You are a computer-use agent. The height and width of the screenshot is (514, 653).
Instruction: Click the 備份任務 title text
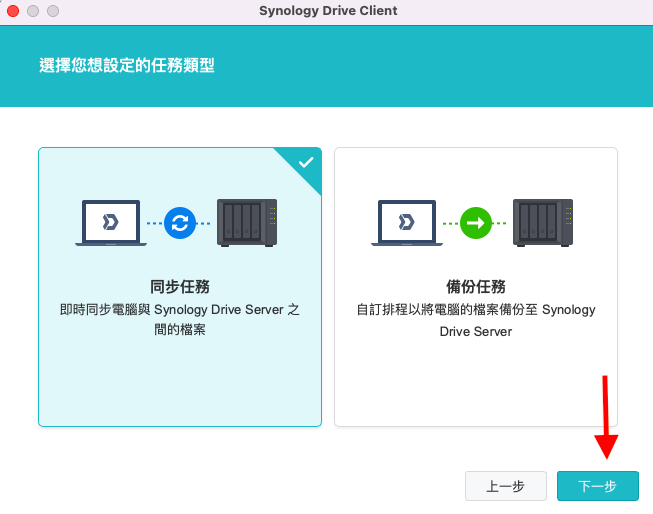[x=476, y=286]
